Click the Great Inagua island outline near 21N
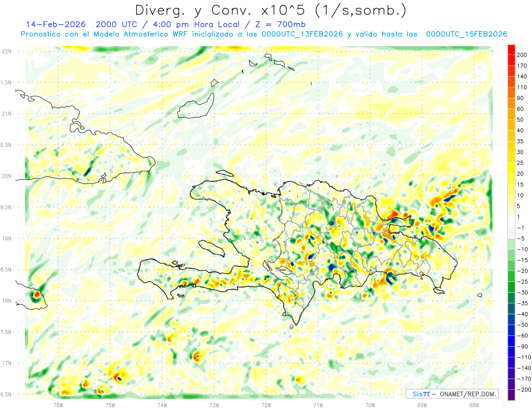 coord(196,106)
